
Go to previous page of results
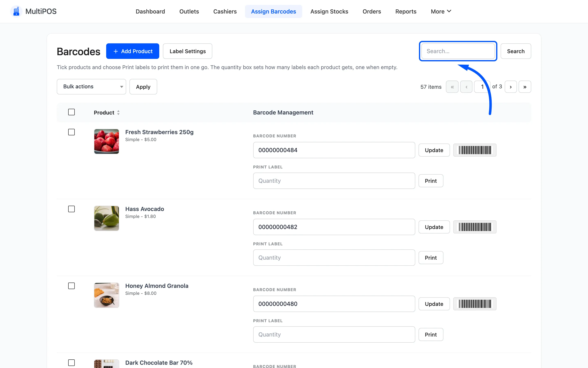(466, 87)
